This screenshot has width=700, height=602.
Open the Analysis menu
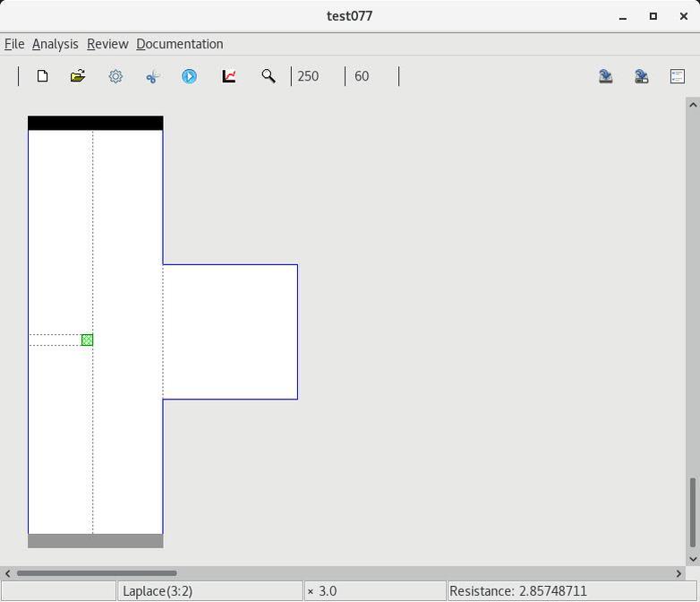55,44
